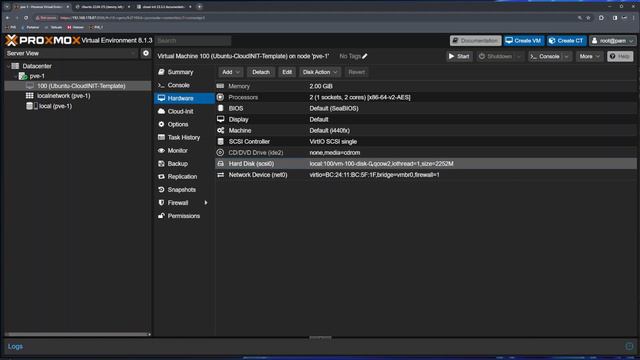Viewport: 640px width, 360px height.
Task: Click the pve-1 node icon
Action: click(x=23, y=76)
